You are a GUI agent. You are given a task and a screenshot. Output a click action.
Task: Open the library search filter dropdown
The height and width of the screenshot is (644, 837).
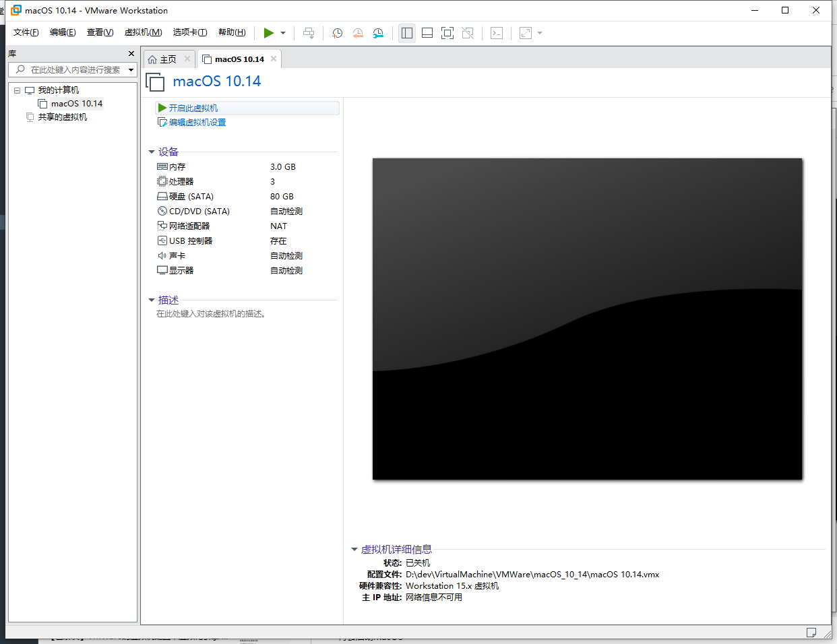pos(131,69)
